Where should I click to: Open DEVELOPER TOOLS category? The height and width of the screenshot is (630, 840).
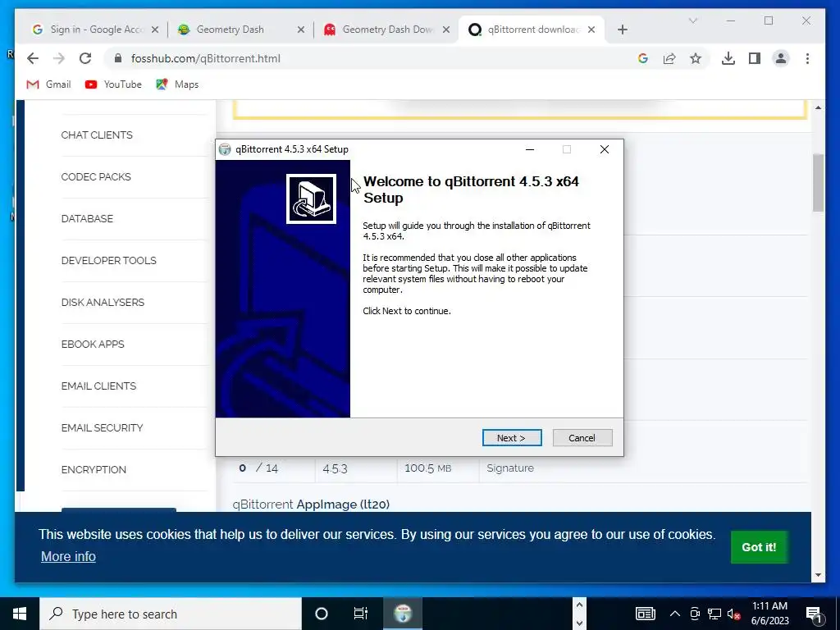coord(109,260)
